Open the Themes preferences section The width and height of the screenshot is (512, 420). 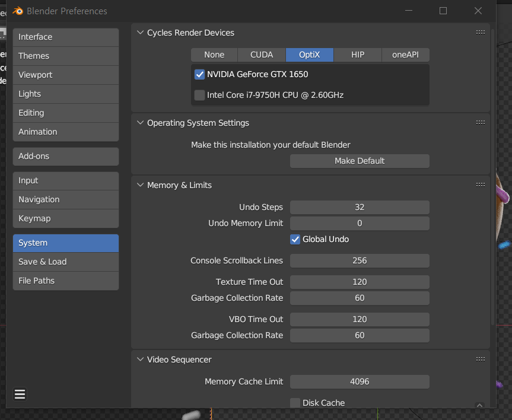(66, 56)
